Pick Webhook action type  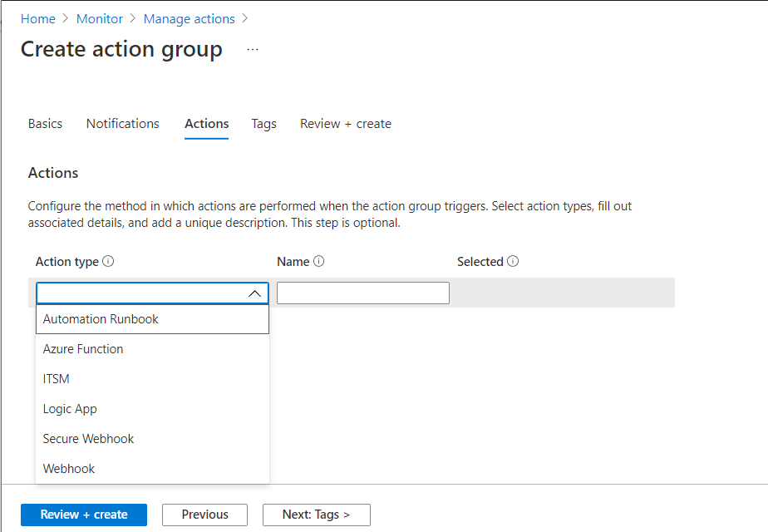152,469
